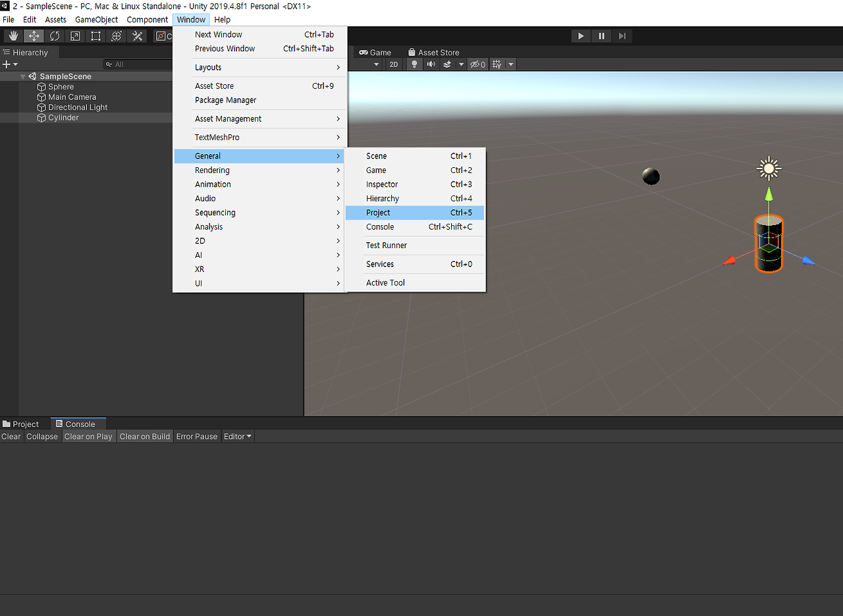Screen dimensions: 843x616
Task: Choose Console in General submenu
Action: 415,227
